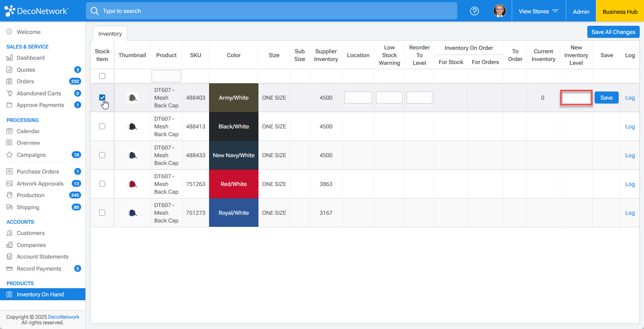The width and height of the screenshot is (644, 329).
Task: Enable stock tracking for Royal/White cap
Action: pyautogui.click(x=102, y=213)
